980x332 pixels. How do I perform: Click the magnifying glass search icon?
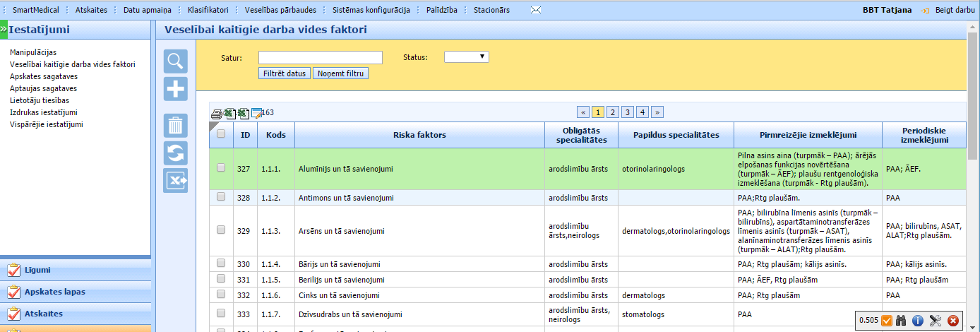pyautogui.click(x=175, y=61)
